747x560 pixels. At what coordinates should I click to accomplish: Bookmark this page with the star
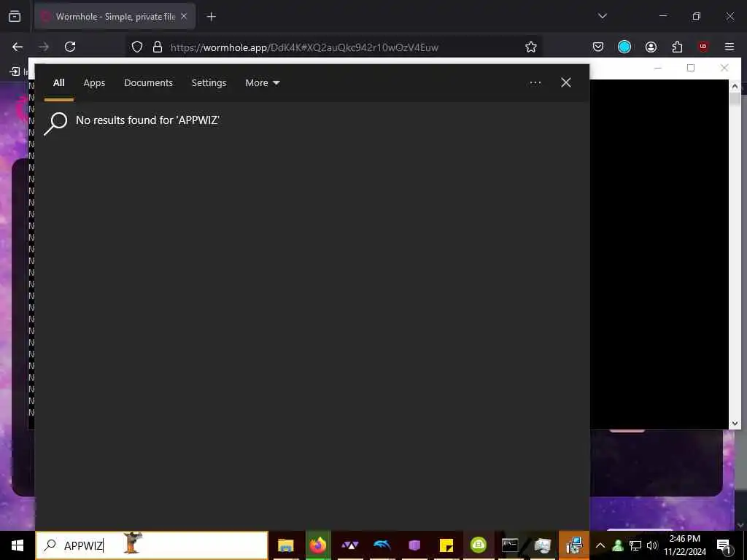(x=531, y=47)
